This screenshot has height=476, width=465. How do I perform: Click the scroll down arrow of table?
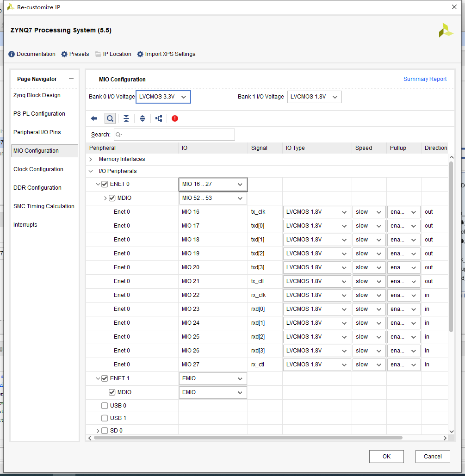coord(451,432)
